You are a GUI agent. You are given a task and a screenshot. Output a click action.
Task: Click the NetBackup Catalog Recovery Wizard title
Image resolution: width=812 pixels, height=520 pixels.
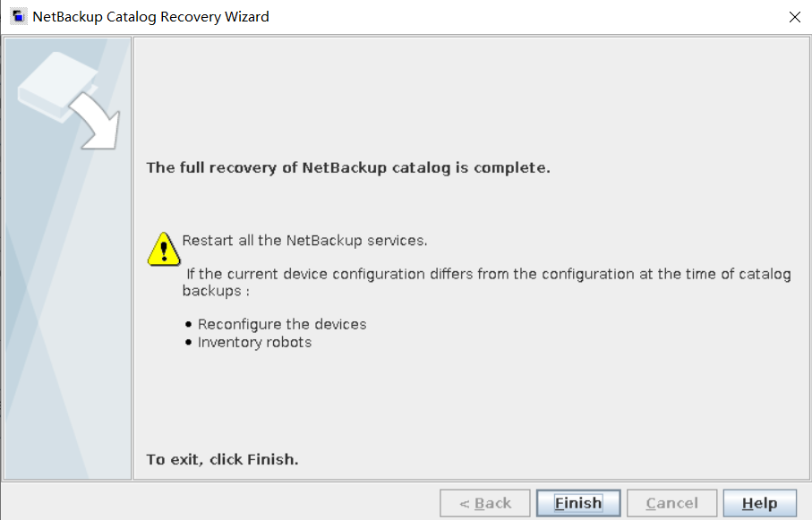tap(150, 17)
